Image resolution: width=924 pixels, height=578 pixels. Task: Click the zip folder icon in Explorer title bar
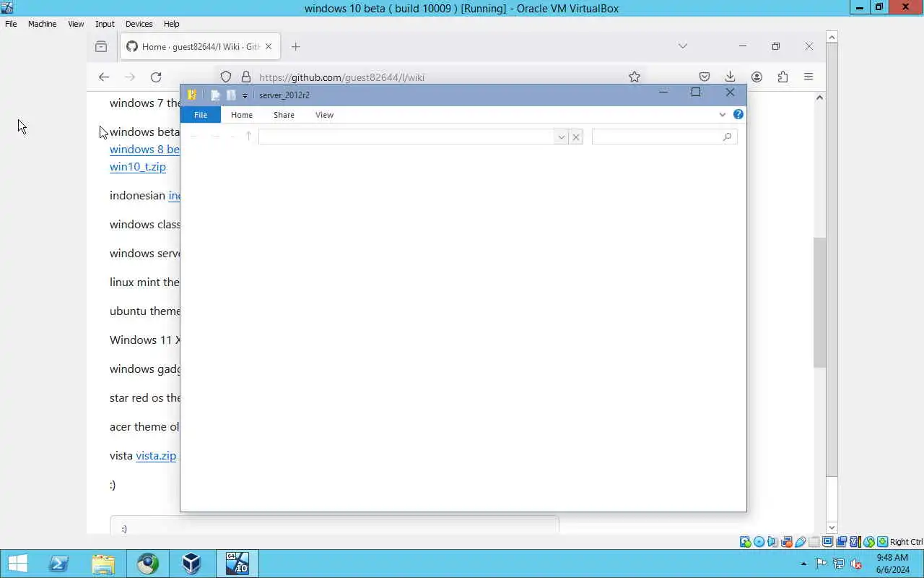(x=192, y=95)
